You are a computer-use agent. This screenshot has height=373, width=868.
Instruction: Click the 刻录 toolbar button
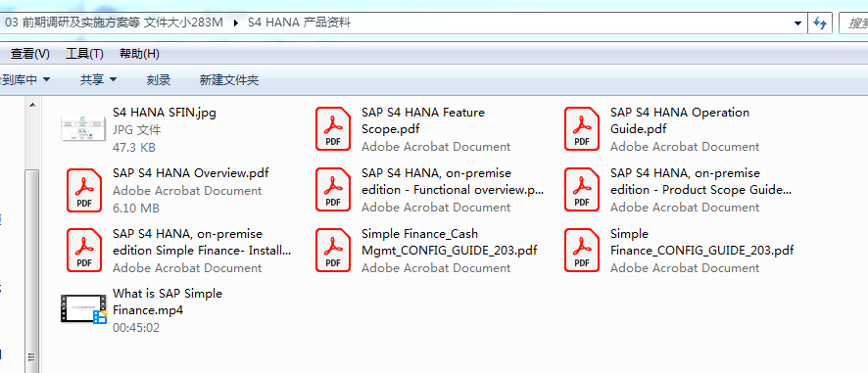pyautogui.click(x=159, y=79)
